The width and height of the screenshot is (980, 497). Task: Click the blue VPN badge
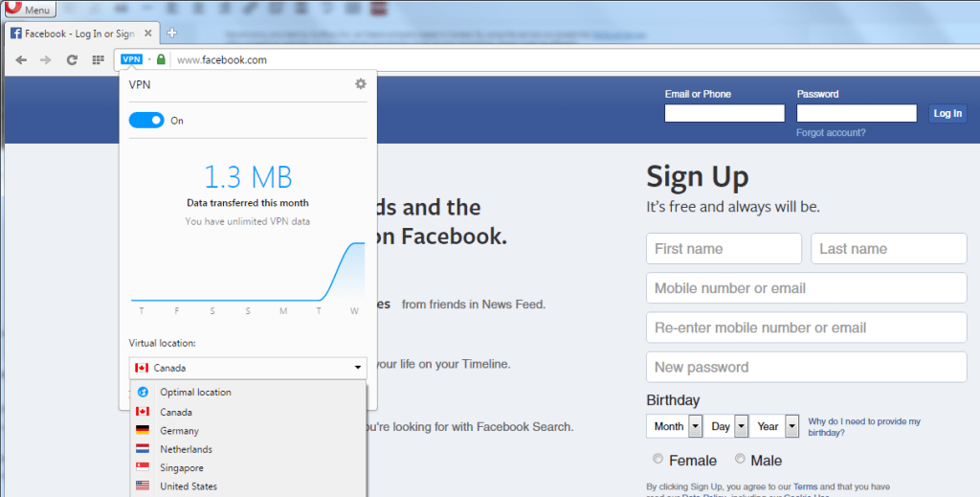click(x=132, y=59)
